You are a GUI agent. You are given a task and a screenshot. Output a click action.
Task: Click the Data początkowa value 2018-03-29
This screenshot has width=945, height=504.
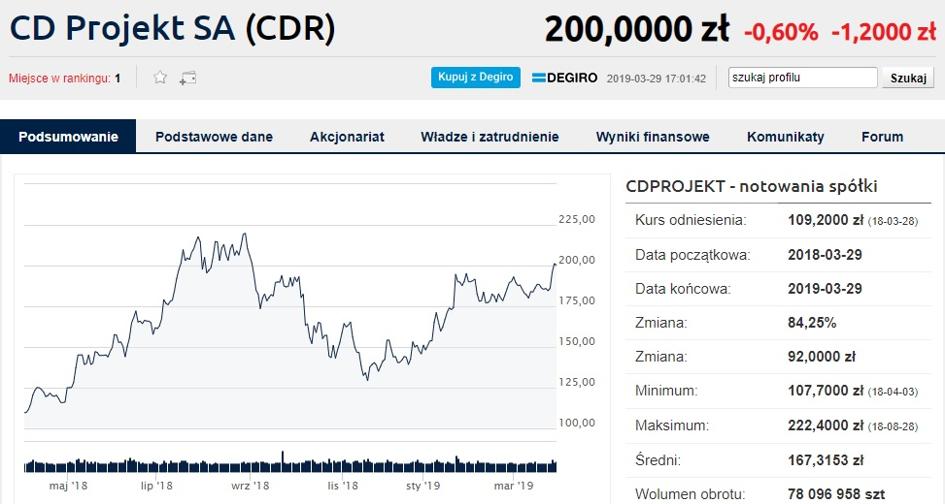click(825, 255)
